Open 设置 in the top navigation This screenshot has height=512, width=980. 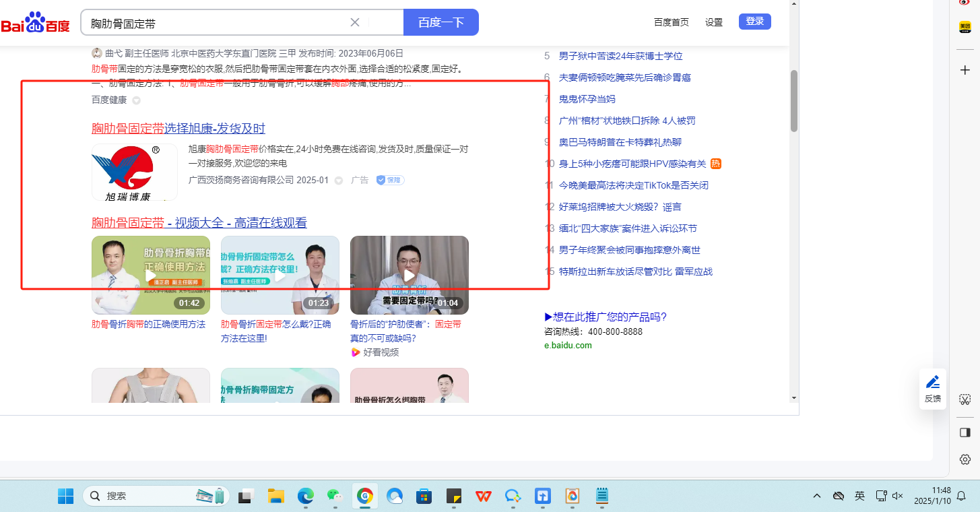click(714, 22)
